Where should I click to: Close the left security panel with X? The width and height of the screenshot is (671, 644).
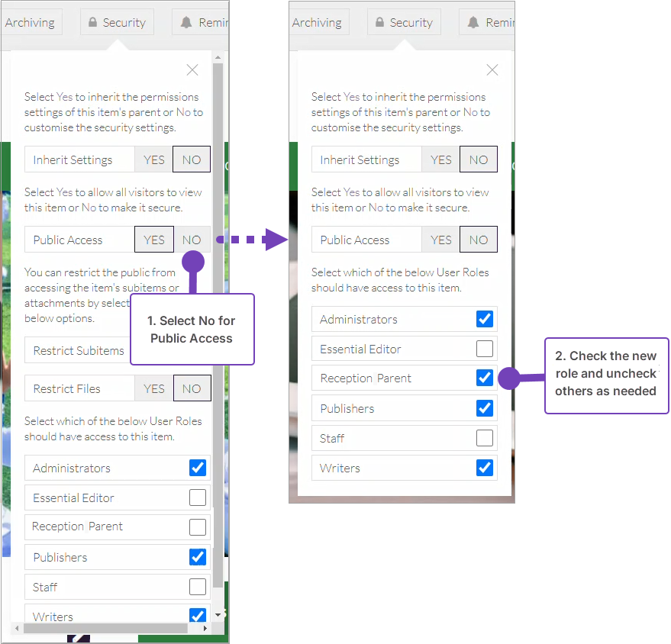192,70
